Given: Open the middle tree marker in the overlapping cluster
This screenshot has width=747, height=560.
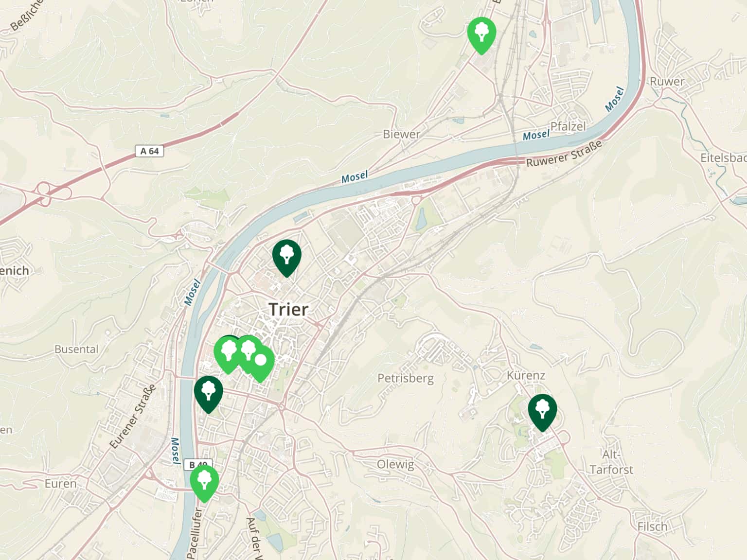Looking at the screenshot, I should [248, 352].
